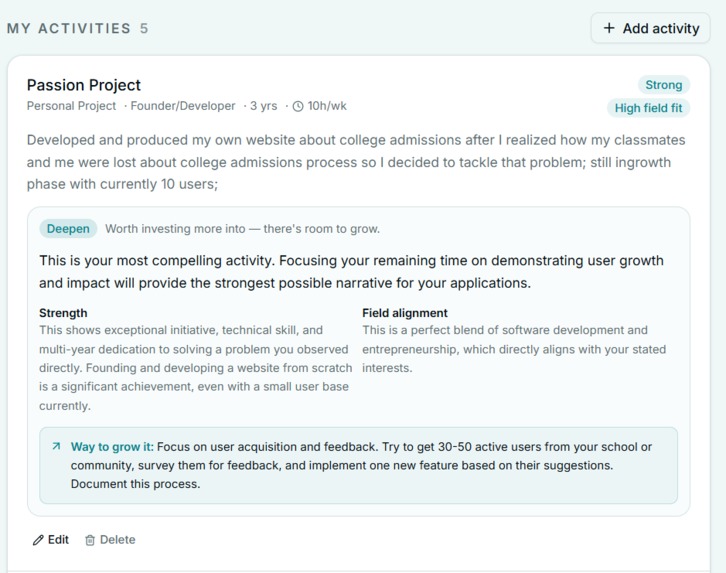Viewport: 726px width, 573px height.
Task: Click the 'This is a perfect blend' paragraph
Action: point(514,349)
